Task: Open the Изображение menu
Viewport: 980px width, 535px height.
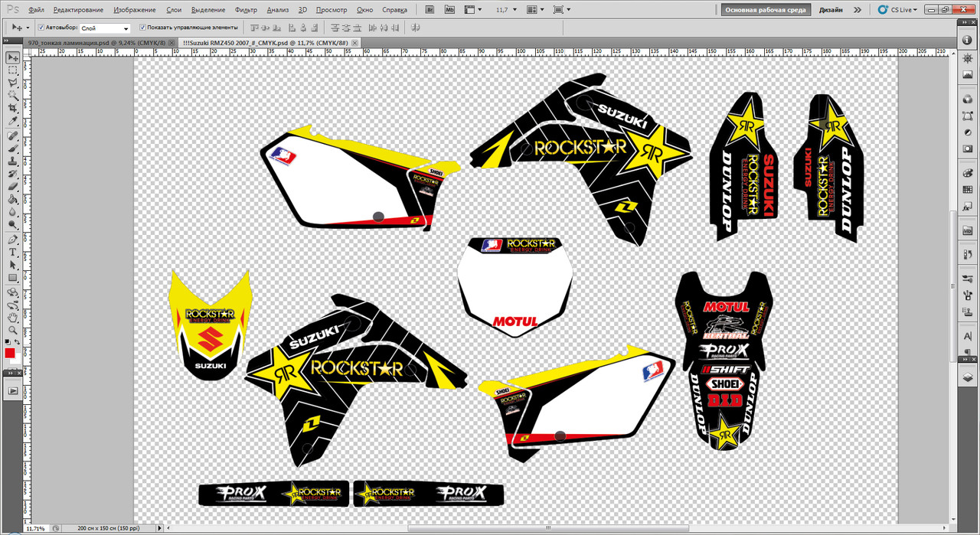Action: point(135,10)
